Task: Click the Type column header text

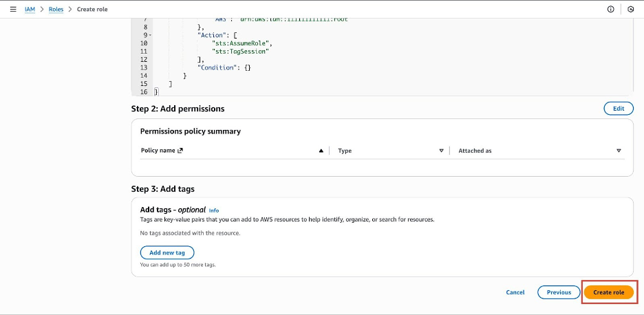Action: pos(345,151)
